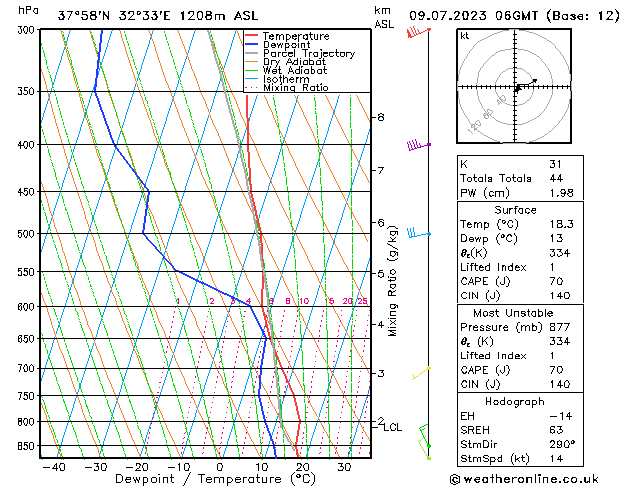Click the 'LCL' marker label
This screenshot has width=629, height=486.
coord(393,427)
